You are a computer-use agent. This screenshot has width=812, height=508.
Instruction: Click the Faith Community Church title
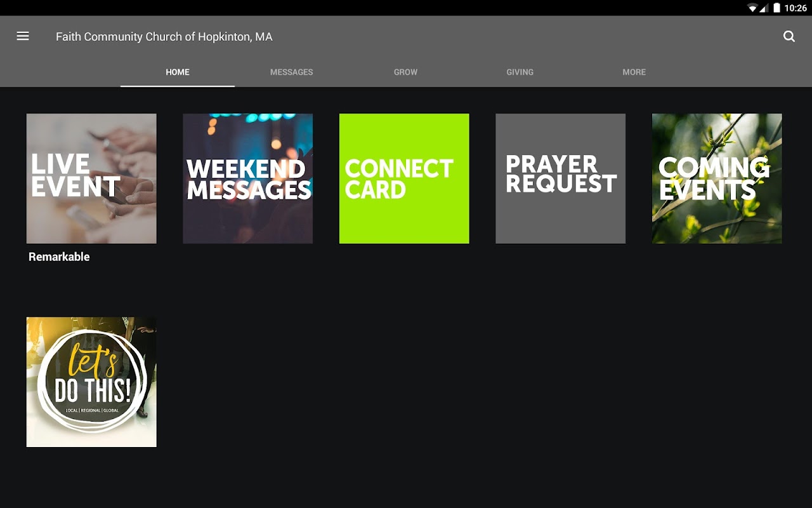click(164, 37)
